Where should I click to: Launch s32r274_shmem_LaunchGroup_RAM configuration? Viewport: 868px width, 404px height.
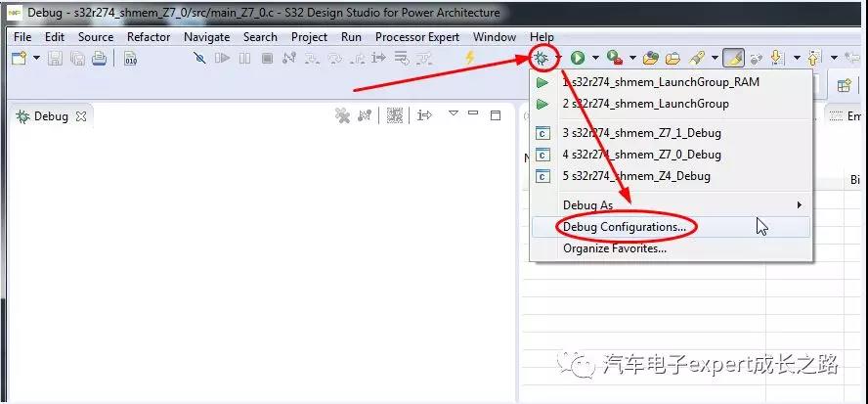661,82
